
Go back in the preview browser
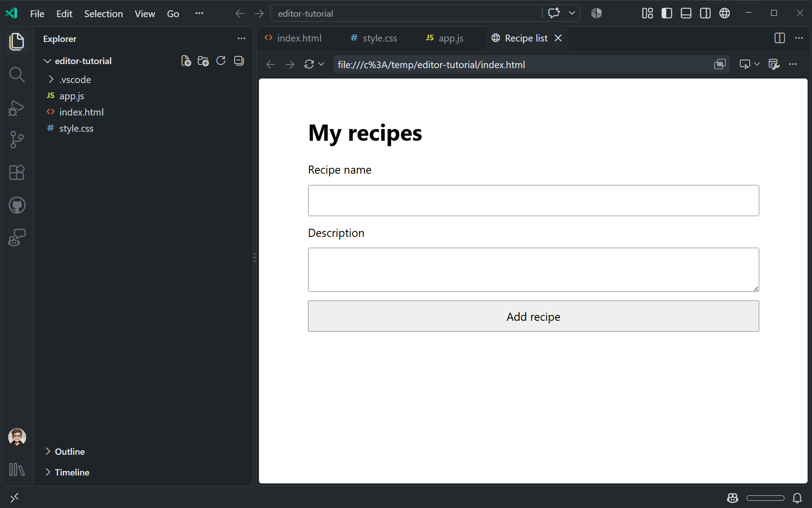pyautogui.click(x=271, y=65)
